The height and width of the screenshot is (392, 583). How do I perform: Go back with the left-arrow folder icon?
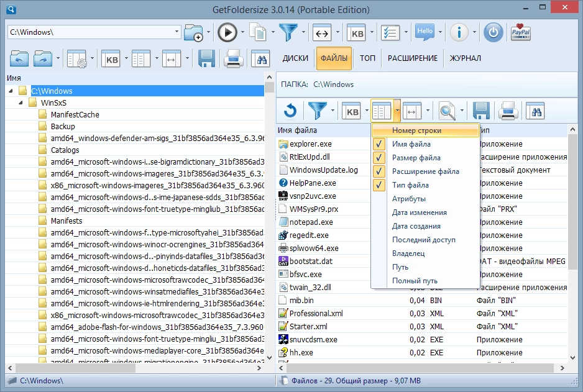pos(19,58)
